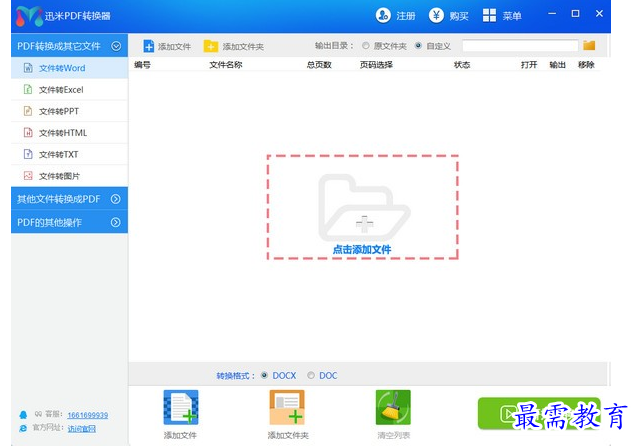Click the green start conversion button
Image resolution: width=636 pixels, height=448 pixels.
point(539,413)
